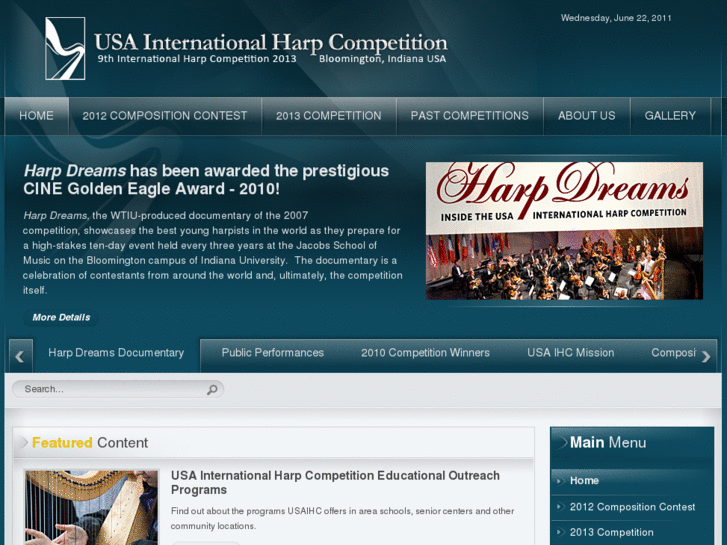Open the Harp Dreams banner image
727x545 pixels.
click(x=564, y=231)
